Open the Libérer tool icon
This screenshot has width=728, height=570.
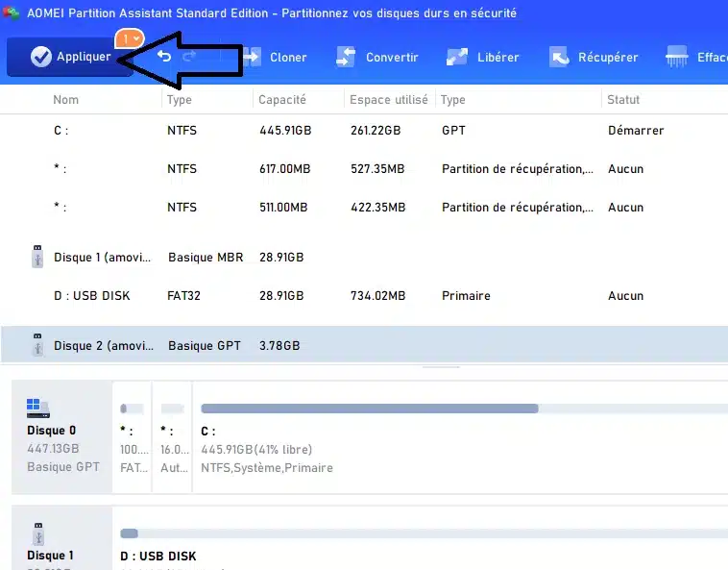[x=457, y=57]
